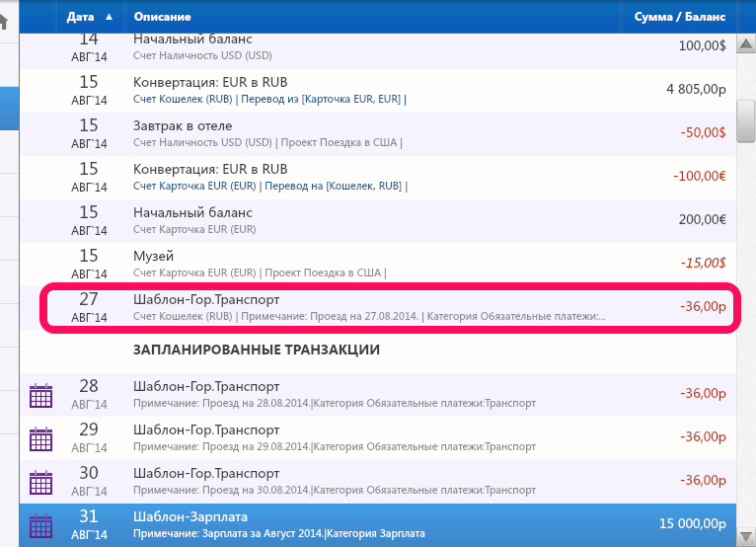Select the Музей transaction
This screenshot has width=756, height=547.
point(378,265)
